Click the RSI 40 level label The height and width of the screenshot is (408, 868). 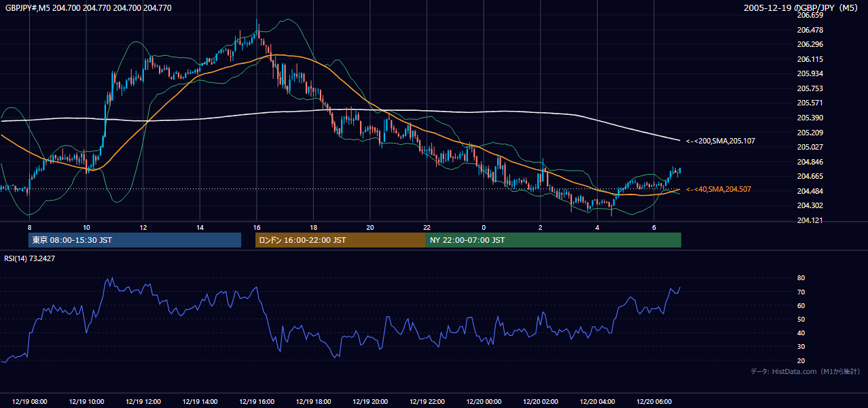pos(801,333)
